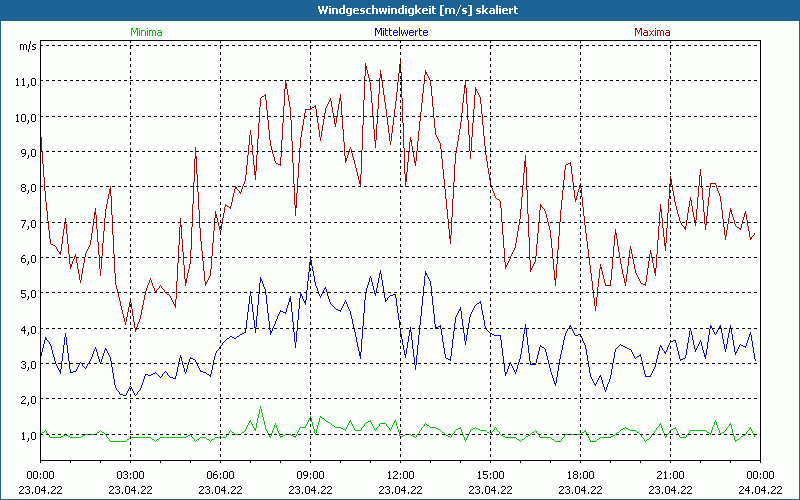Click the '9,0' y-axis value
Image resolution: width=800 pixels, height=500 pixels.
click(x=28, y=153)
